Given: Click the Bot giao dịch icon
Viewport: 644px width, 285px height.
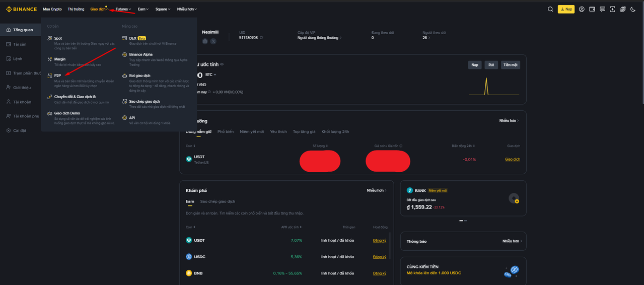Looking at the screenshot, I should pyautogui.click(x=125, y=76).
